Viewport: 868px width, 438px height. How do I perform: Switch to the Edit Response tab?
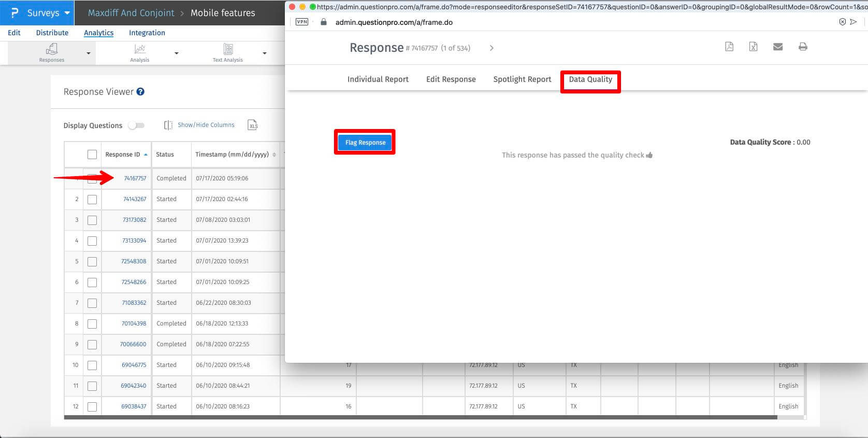[x=451, y=79]
